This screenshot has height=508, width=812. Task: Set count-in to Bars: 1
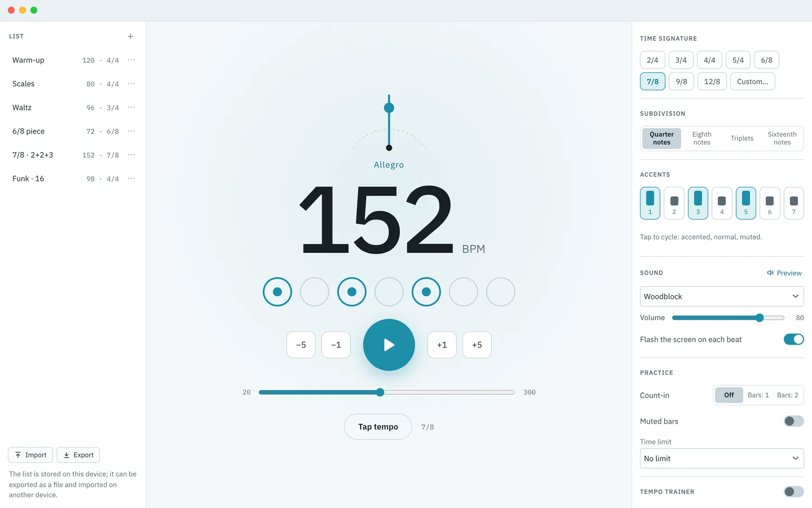pos(758,395)
